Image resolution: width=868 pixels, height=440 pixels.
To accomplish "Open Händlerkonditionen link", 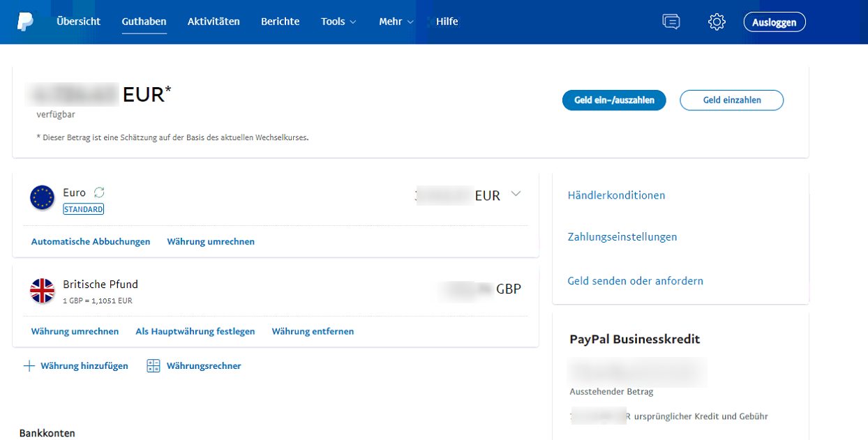I will click(616, 195).
